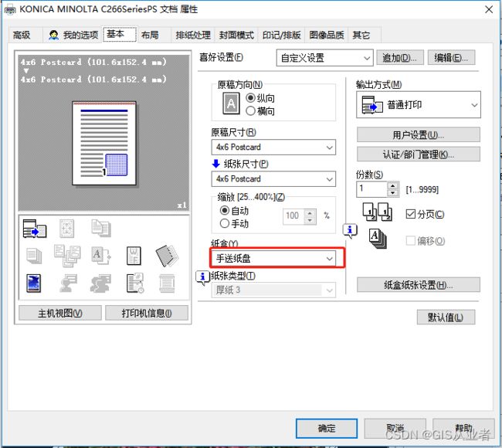The image size is (502, 448).
Task: Expand the 纸盒 paper tray dropdown
Action: click(x=273, y=258)
